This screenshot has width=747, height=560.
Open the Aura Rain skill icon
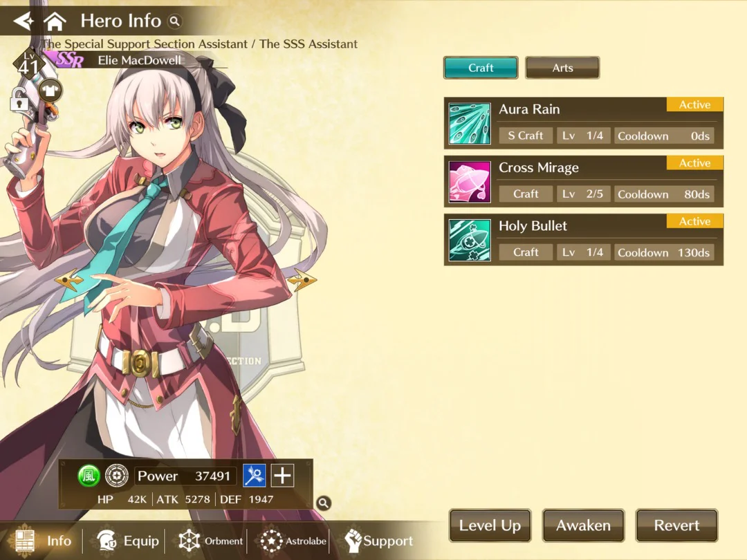[470, 124]
